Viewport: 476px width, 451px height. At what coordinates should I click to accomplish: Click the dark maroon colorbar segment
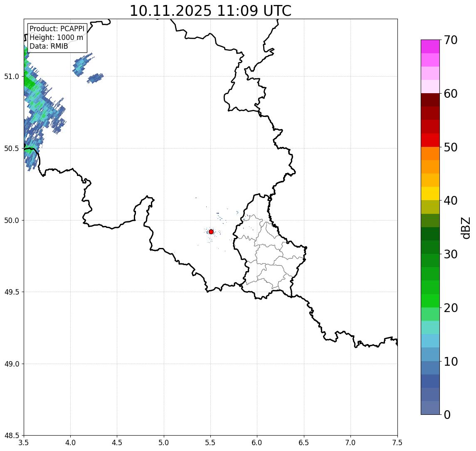[430, 100]
